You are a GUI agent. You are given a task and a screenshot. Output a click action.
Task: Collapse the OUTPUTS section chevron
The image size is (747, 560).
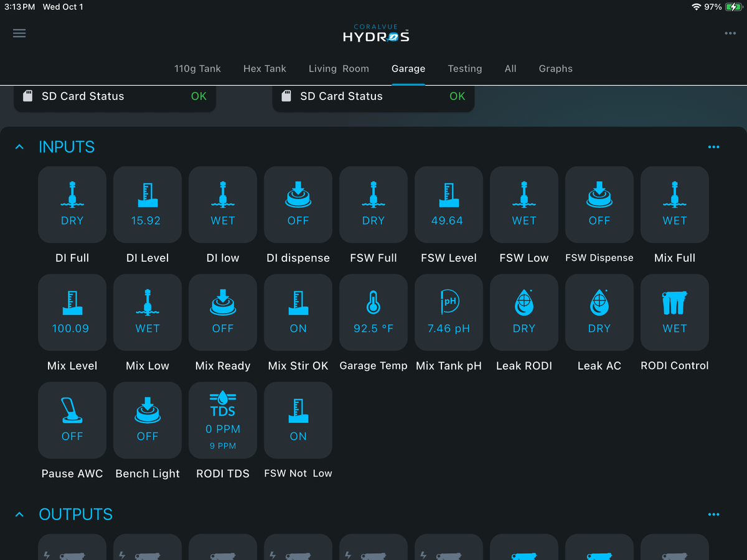(19, 515)
